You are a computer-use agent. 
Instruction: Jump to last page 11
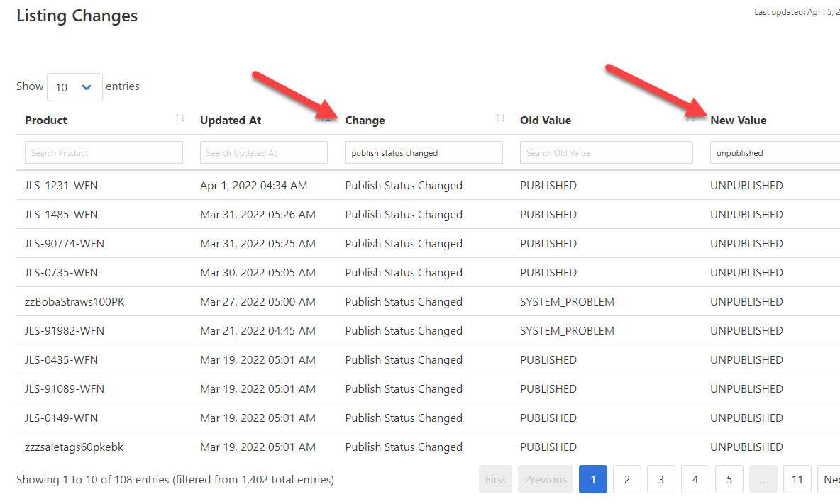797,479
